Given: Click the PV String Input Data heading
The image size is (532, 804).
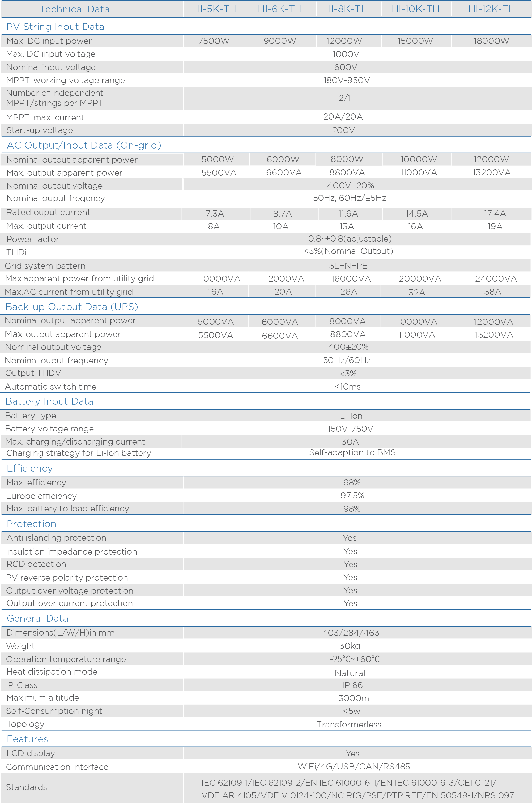Looking at the screenshot, I should pos(55,27).
